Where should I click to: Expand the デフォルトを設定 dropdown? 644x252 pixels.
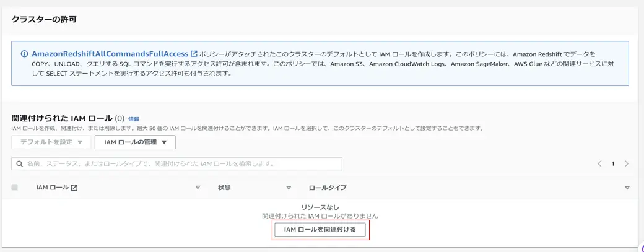(51, 142)
